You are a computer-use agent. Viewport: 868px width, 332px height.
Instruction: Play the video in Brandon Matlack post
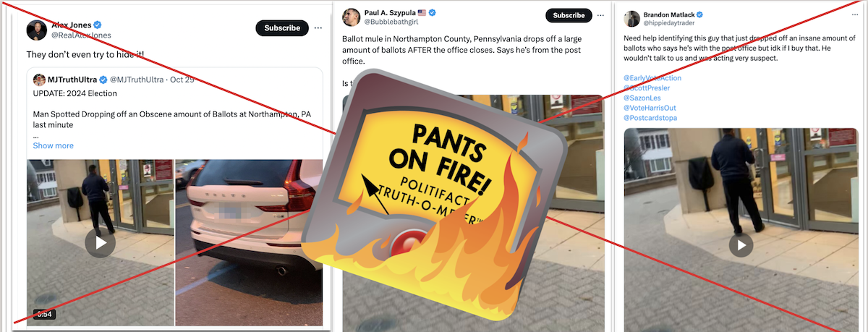point(741,245)
